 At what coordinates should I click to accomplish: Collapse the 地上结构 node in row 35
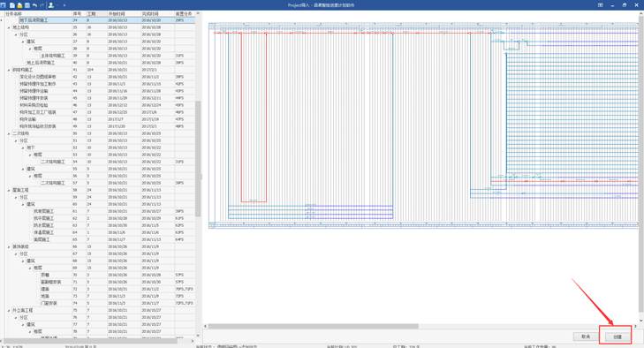click(9, 27)
